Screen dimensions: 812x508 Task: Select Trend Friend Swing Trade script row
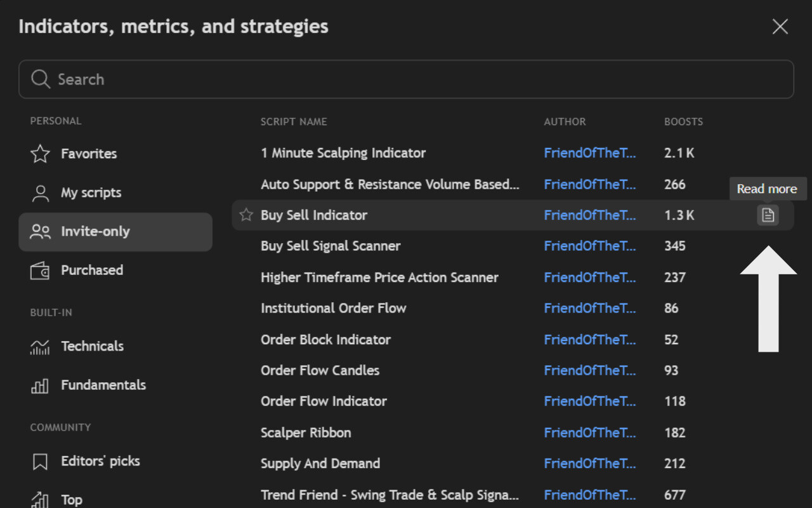(513, 495)
